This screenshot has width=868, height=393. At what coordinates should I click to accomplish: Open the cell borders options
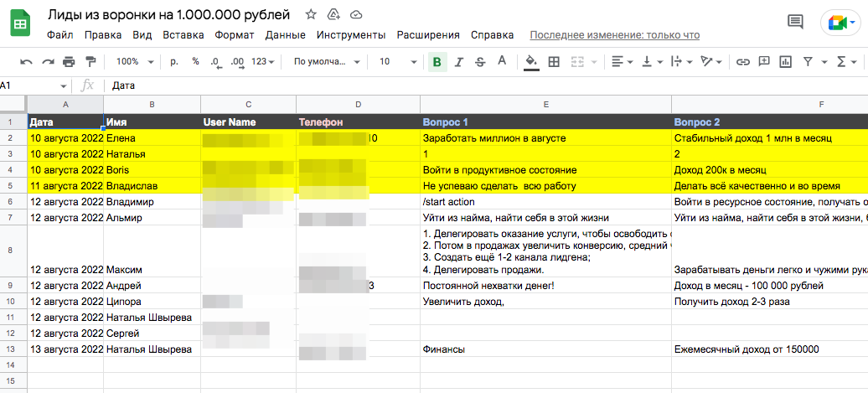coord(554,61)
